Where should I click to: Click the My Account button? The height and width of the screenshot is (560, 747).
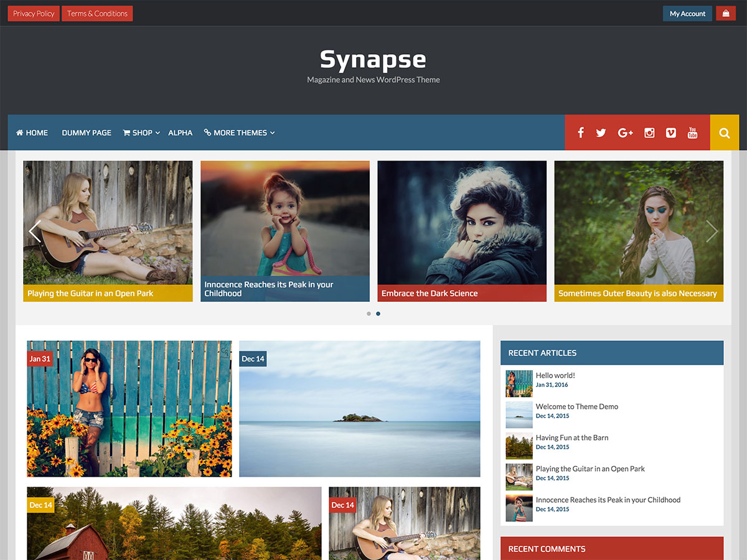pos(687,13)
